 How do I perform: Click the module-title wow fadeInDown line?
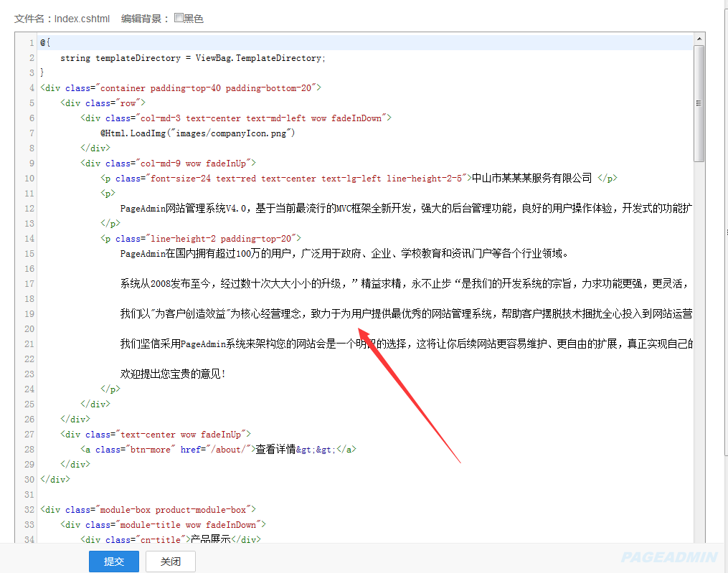coord(163,524)
